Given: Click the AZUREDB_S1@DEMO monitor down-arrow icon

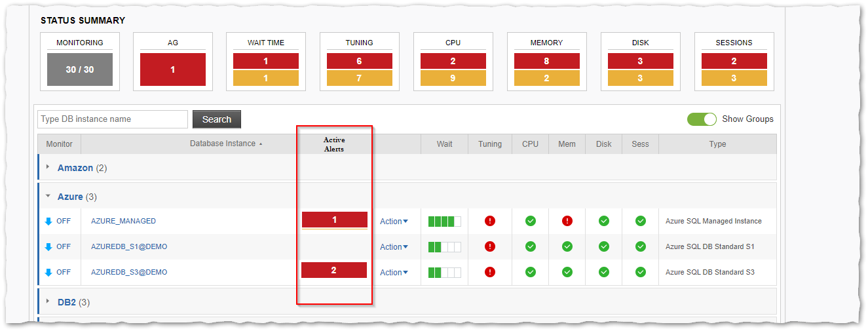Looking at the screenshot, I should [x=48, y=247].
